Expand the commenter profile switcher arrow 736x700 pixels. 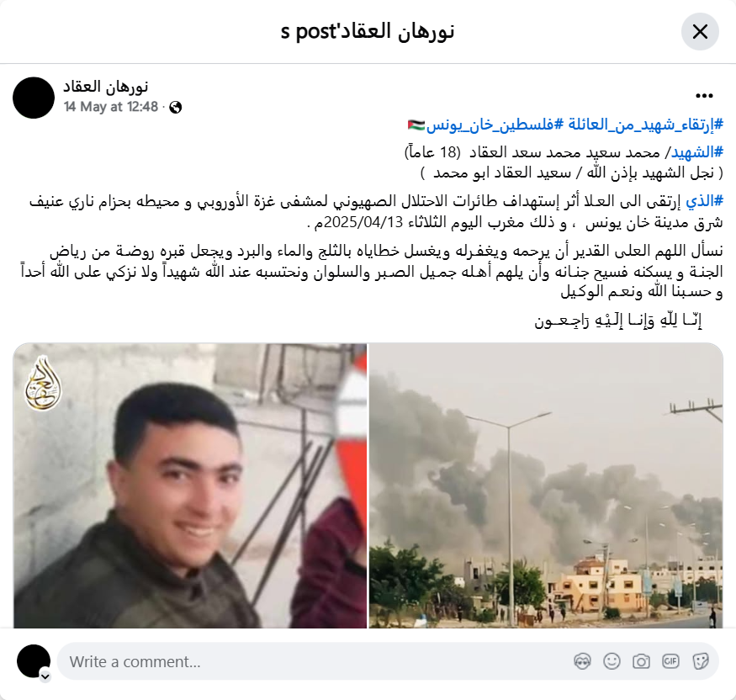coord(45,676)
